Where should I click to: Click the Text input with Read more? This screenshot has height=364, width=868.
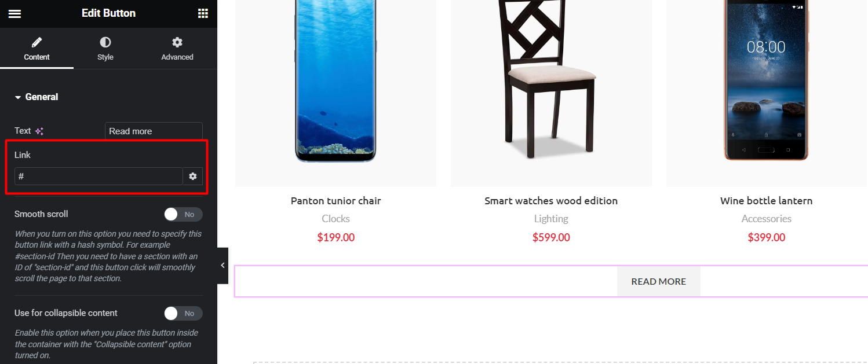(154, 131)
